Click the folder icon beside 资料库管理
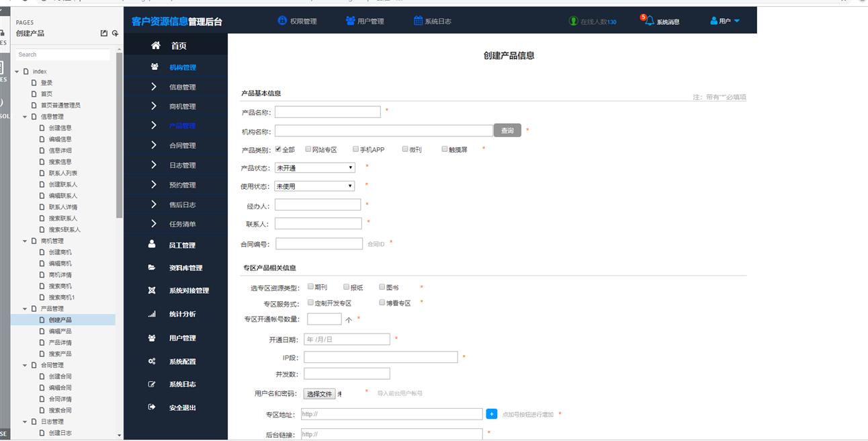The height and width of the screenshot is (441, 868). click(152, 267)
